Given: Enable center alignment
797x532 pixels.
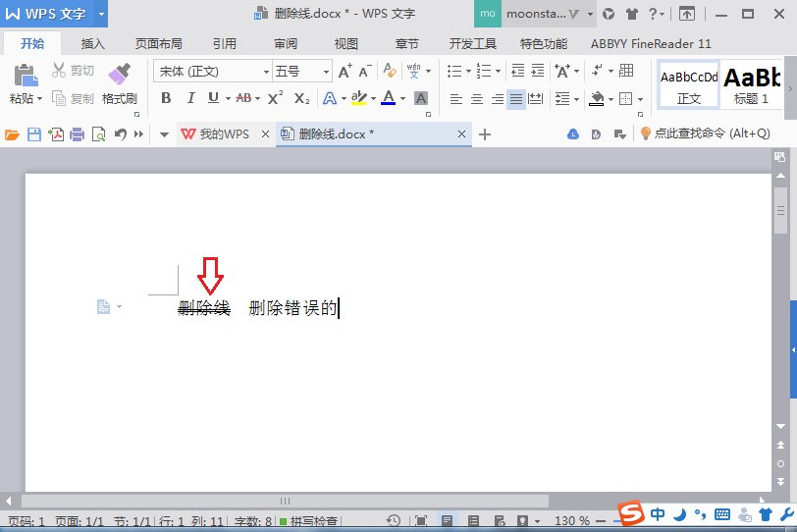Looking at the screenshot, I should (477, 98).
